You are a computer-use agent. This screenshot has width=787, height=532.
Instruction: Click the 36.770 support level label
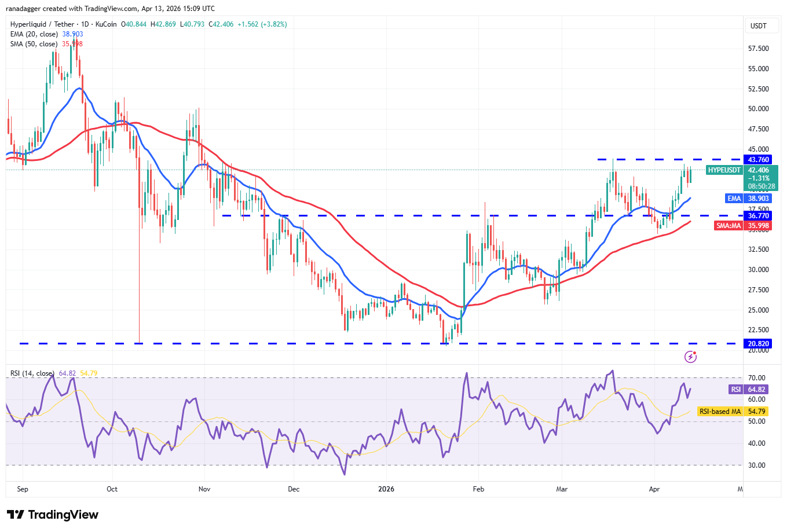(759, 215)
